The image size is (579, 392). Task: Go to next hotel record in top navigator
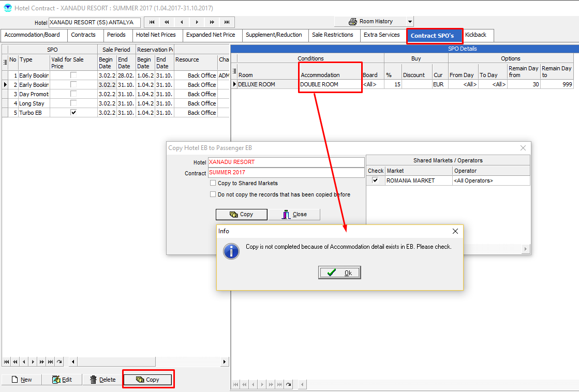(197, 22)
